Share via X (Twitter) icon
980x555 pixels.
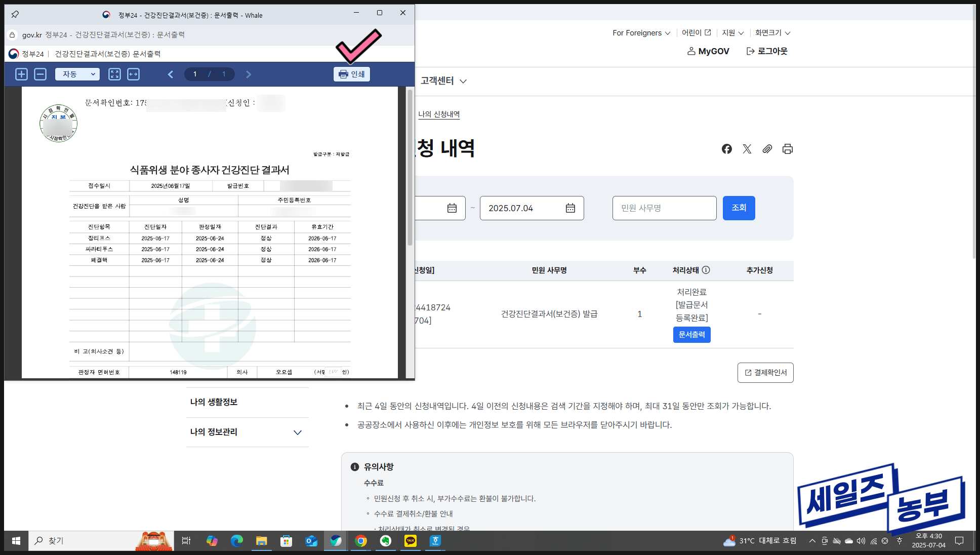(747, 149)
